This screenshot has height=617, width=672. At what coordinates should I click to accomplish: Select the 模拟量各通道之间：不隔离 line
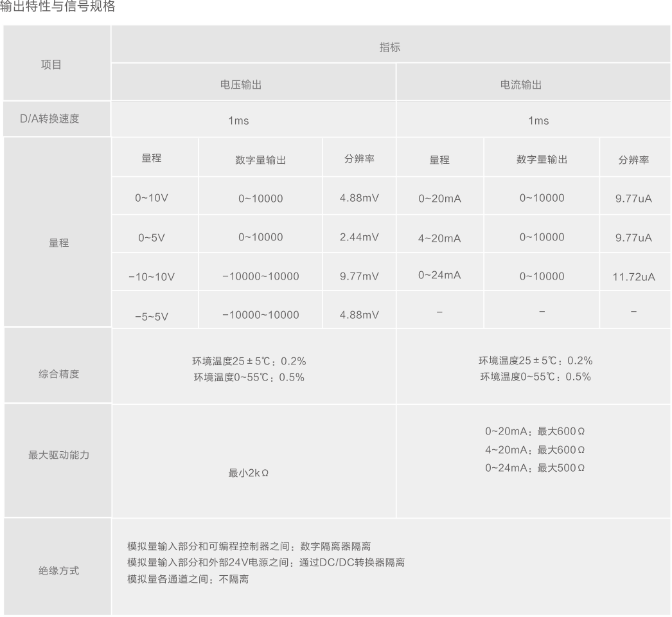(x=188, y=579)
